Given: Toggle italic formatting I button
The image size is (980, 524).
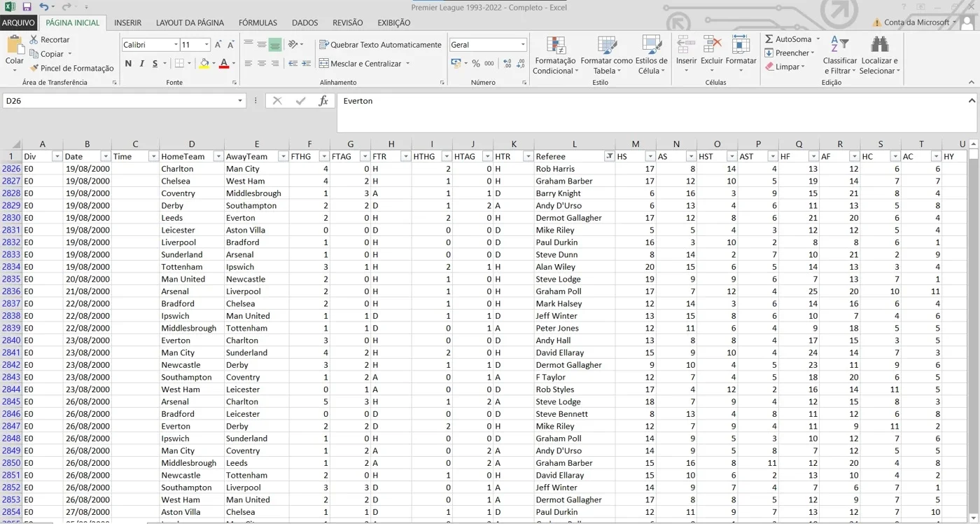Looking at the screenshot, I should tap(142, 63).
